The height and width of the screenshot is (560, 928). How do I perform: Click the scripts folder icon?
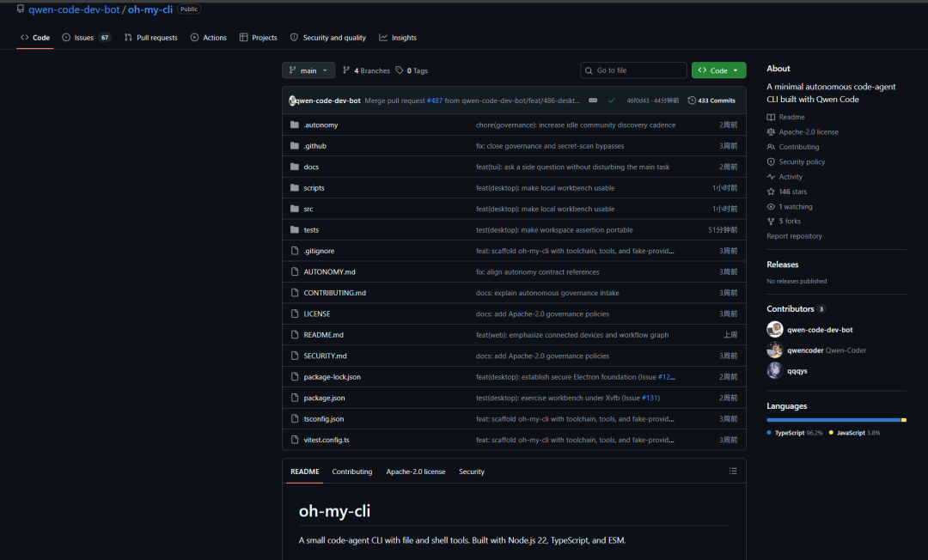(295, 187)
